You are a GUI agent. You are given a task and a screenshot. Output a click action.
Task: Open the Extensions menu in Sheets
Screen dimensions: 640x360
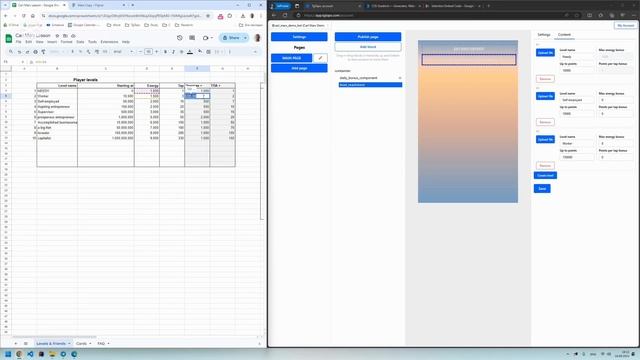(x=109, y=42)
